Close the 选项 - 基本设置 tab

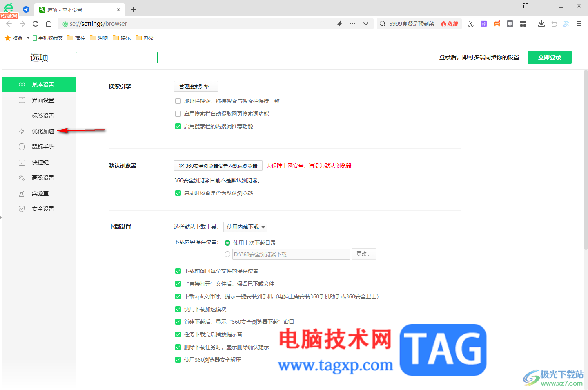point(118,10)
